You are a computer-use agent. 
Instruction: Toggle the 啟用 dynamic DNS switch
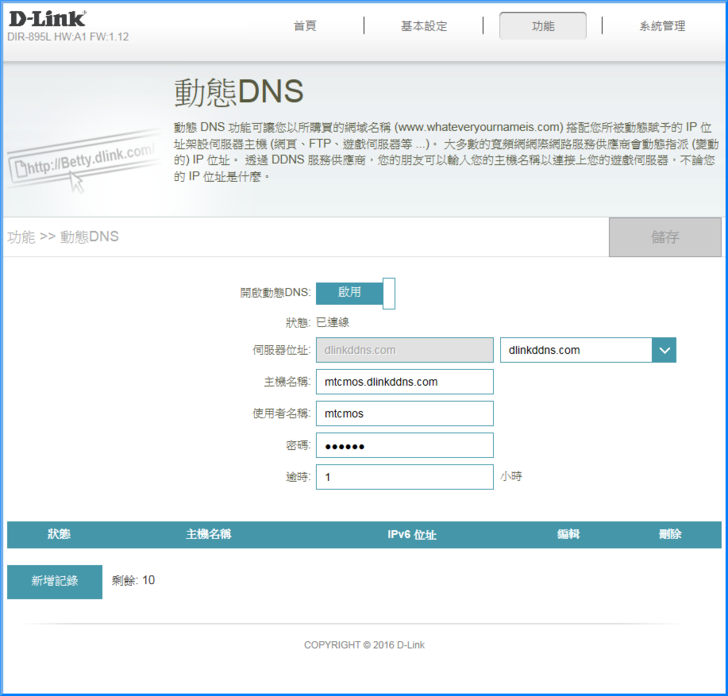point(356,293)
